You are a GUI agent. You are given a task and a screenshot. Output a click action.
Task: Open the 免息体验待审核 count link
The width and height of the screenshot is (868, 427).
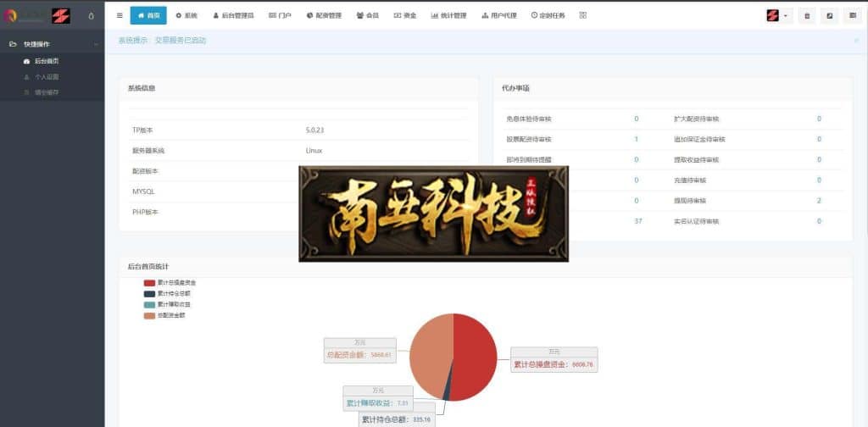[x=636, y=119]
